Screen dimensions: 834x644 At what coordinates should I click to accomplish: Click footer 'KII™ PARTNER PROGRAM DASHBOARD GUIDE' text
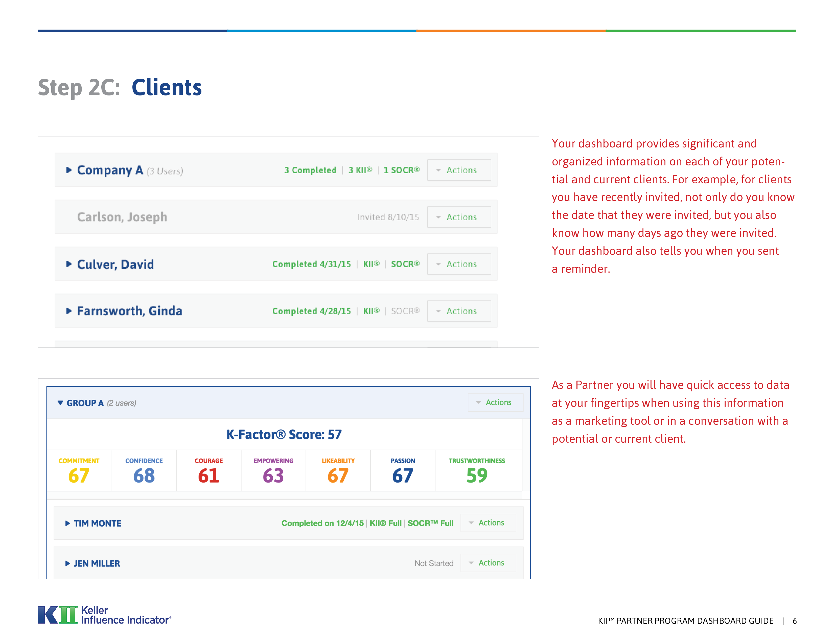tap(685, 621)
